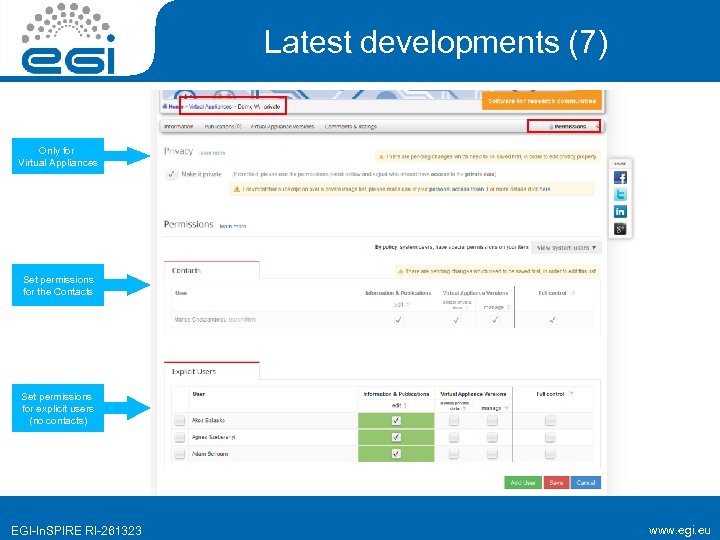Open Full control column arrow in Explicit Users
Viewport: 720px width, 540px height.
tap(572, 394)
